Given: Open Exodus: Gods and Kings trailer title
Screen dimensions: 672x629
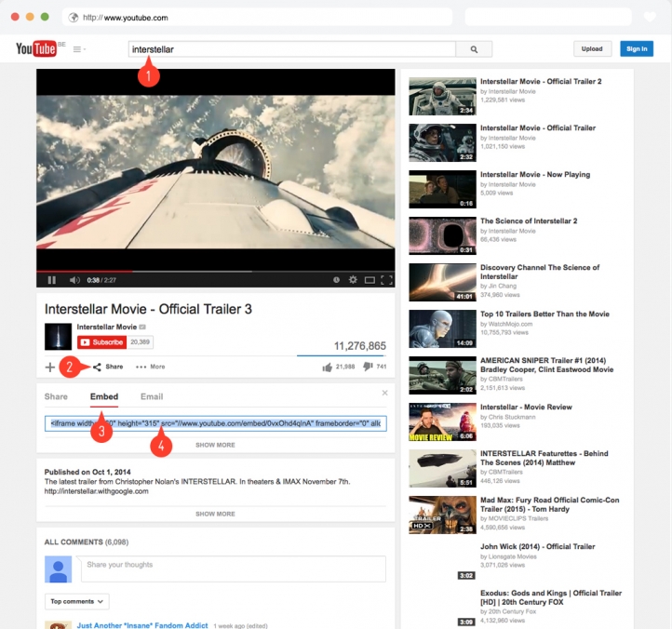Looking at the screenshot, I should pos(551,597).
